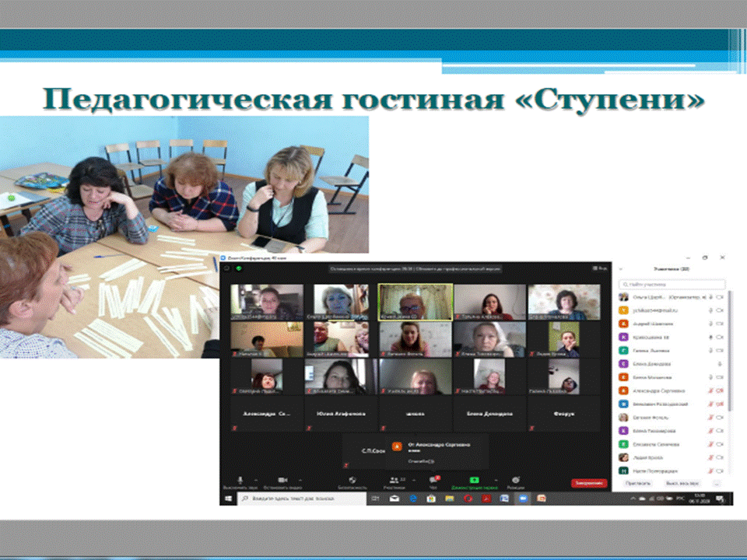
Task: Click the chat message popup from Александра Сергеевна
Action: coord(438,452)
